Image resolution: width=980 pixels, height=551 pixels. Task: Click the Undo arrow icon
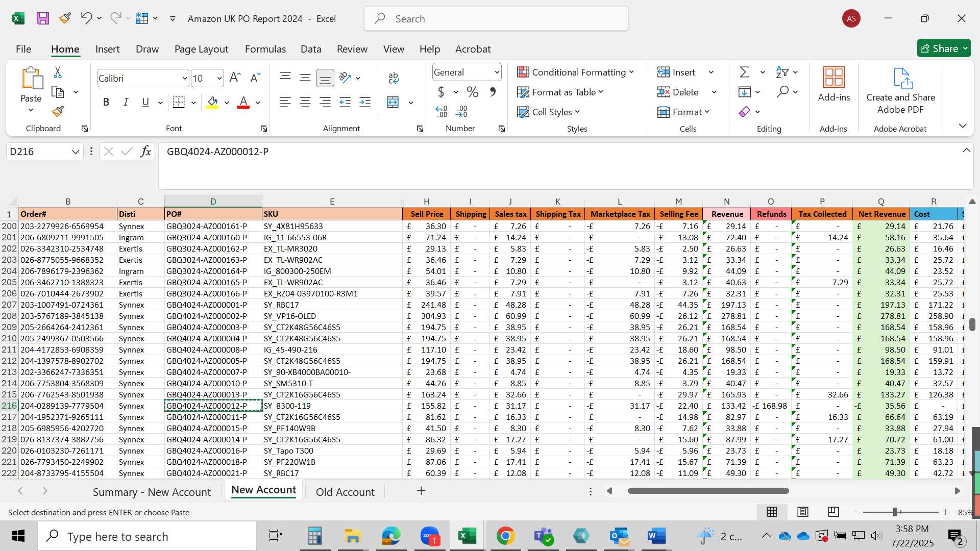(86, 18)
